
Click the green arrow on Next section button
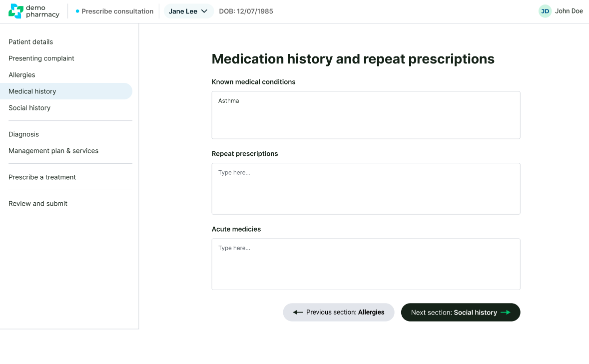click(x=505, y=313)
